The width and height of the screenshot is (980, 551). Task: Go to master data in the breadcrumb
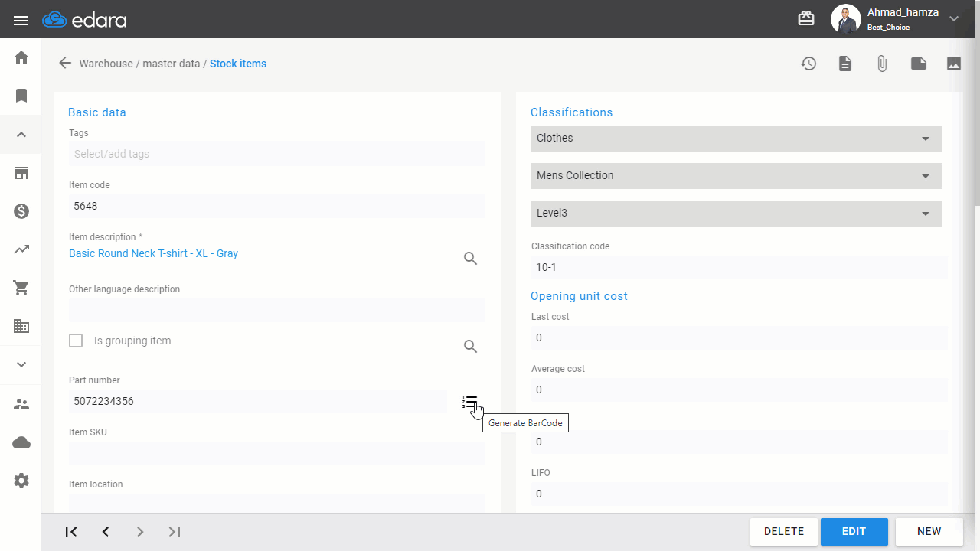[171, 64]
